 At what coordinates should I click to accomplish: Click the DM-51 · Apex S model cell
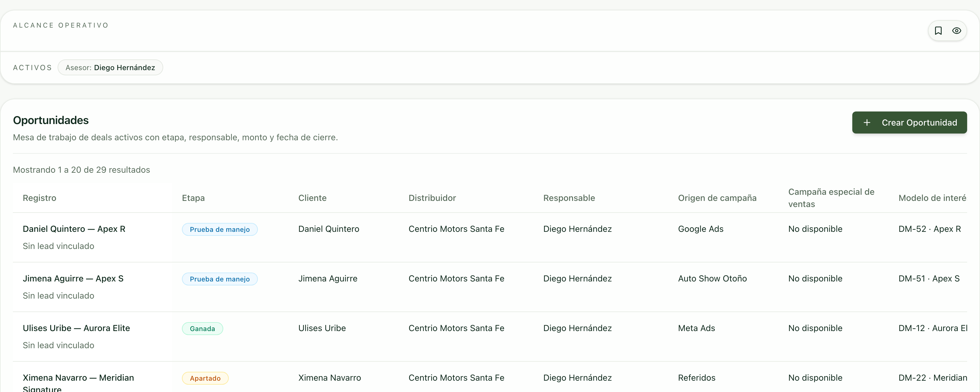click(x=929, y=278)
